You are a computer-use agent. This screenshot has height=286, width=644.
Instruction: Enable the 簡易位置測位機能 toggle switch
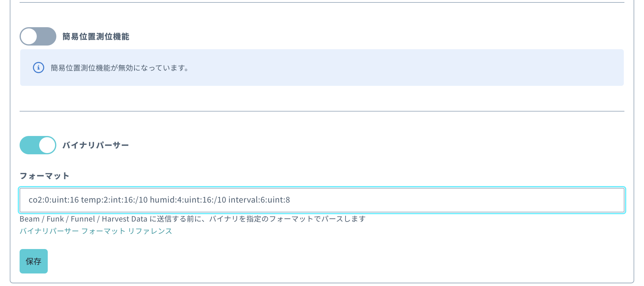tap(38, 36)
